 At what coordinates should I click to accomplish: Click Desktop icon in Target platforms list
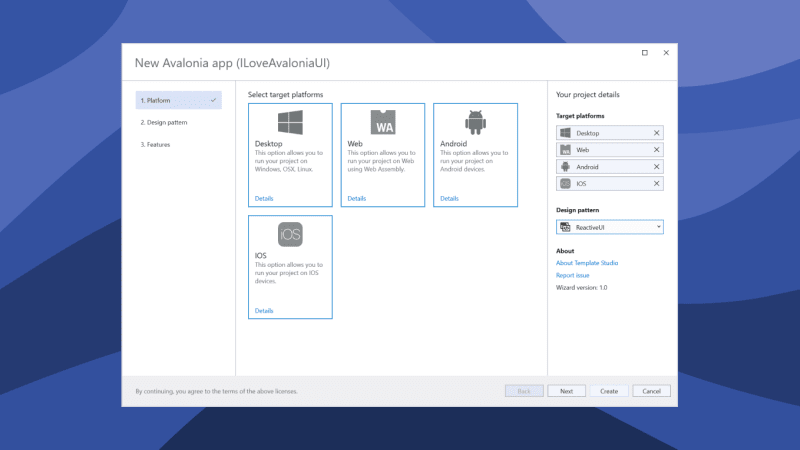(565, 133)
